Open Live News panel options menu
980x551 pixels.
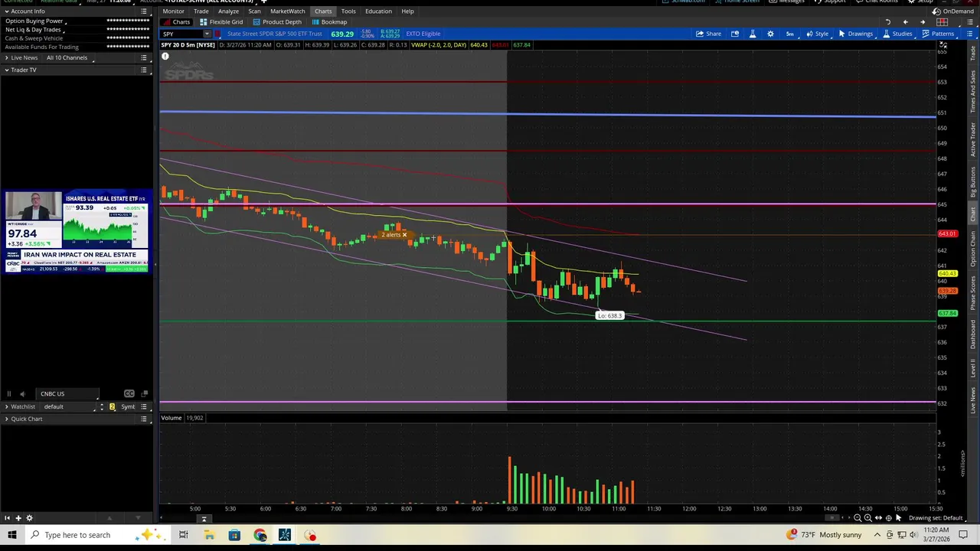[x=144, y=58]
